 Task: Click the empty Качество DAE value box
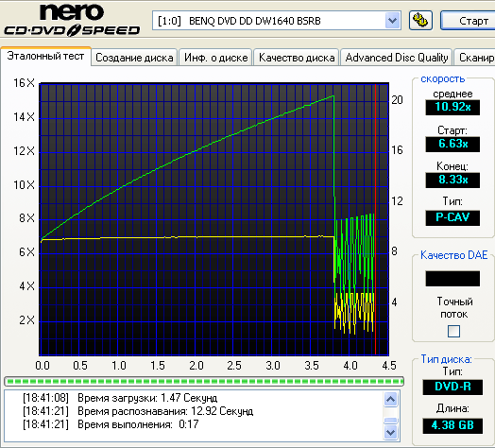click(x=452, y=278)
